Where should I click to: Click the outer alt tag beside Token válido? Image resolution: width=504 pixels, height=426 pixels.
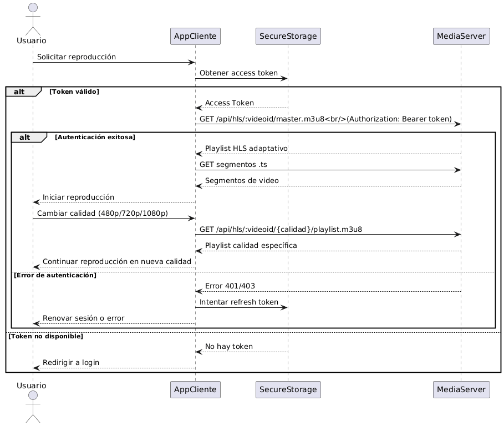(x=23, y=92)
